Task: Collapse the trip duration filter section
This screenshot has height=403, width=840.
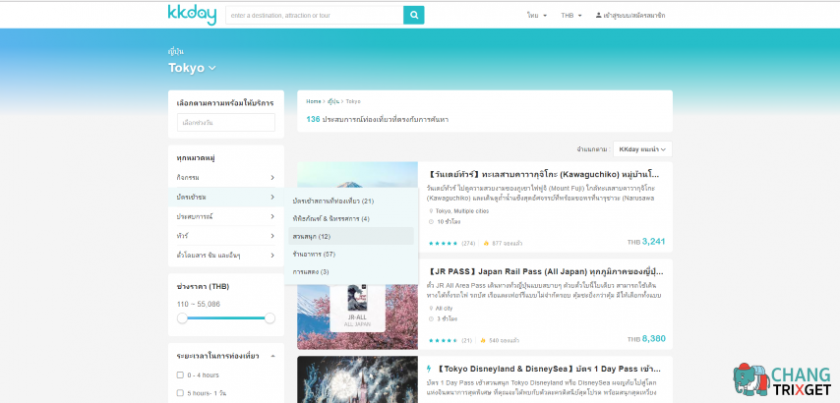Action: 272,356
